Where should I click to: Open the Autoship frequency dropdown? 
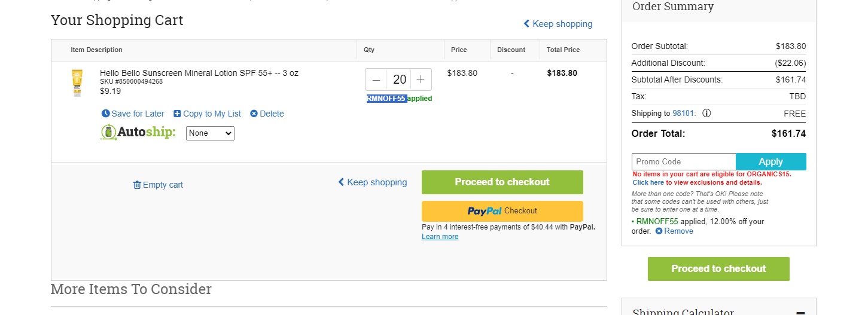pyautogui.click(x=210, y=133)
